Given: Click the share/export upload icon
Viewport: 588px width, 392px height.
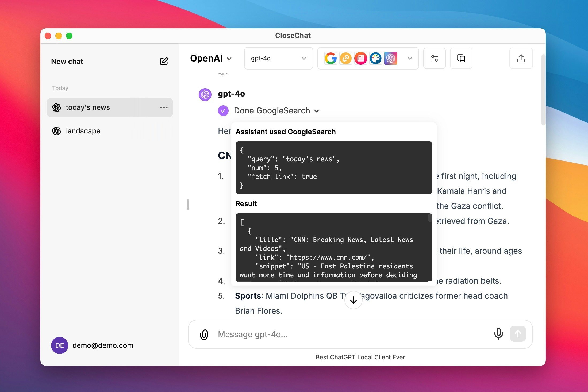Looking at the screenshot, I should coord(521,58).
